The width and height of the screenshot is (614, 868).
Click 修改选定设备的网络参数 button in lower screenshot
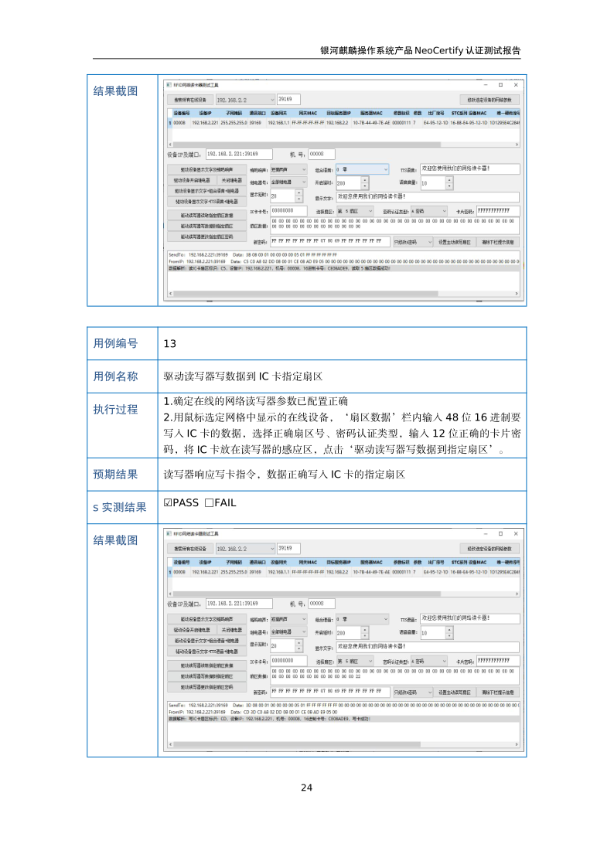pos(489,549)
